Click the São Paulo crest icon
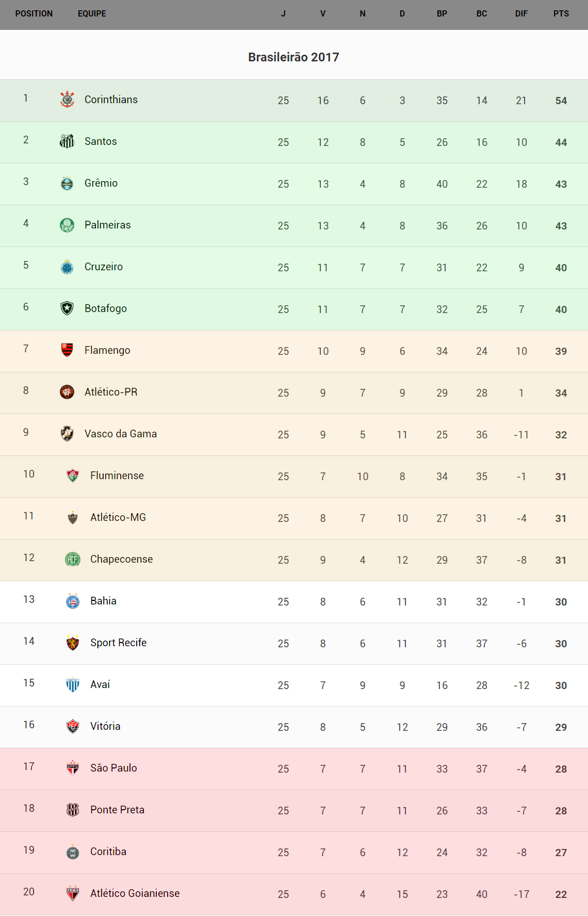588x916 pixels. 73,768
